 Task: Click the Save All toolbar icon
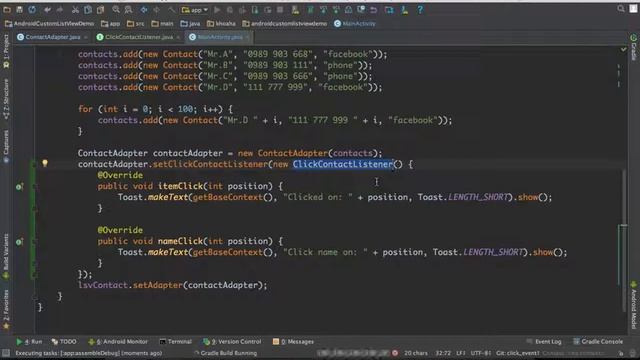tap(19, 9)
